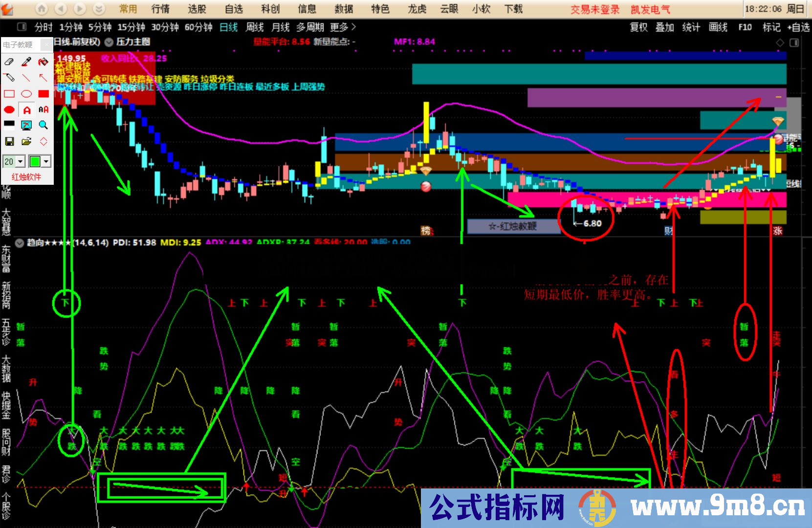Click the open folder icon
The image size is (812, 528).
[26, 142]
